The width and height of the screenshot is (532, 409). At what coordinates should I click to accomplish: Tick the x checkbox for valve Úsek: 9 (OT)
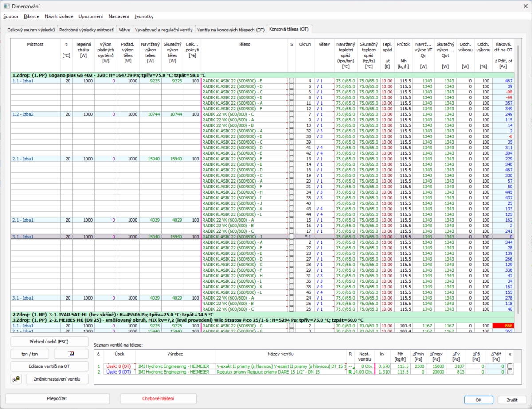pos(510,372)
